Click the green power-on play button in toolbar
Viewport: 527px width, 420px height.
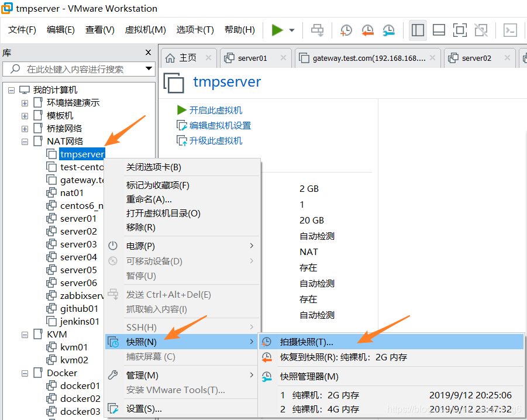277,30
